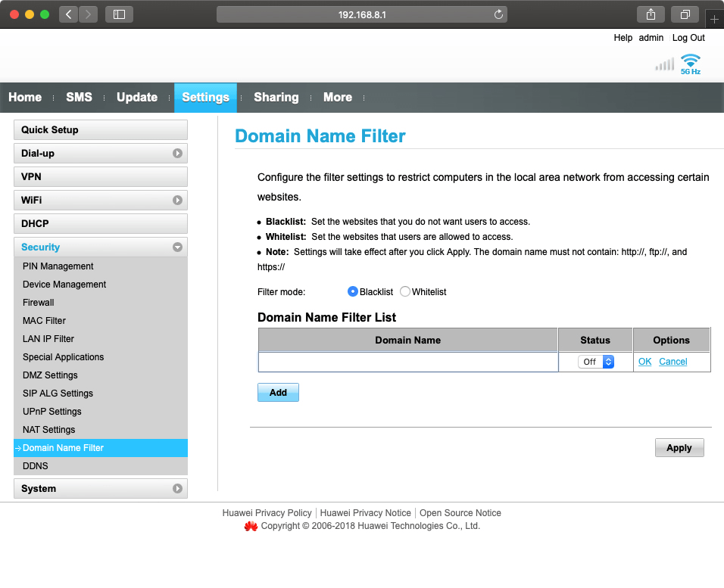
Task: Click the Safari forward arrow button
Action: click(89, 14)
